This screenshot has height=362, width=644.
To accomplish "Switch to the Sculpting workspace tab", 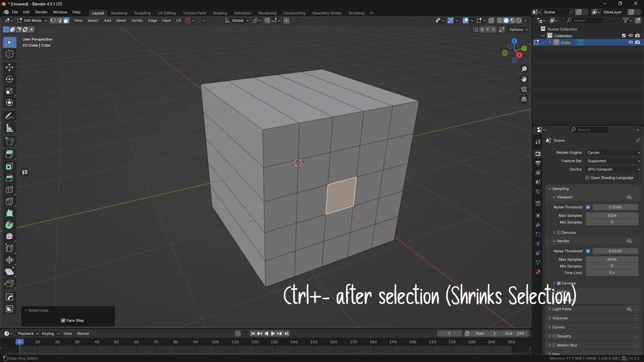I will [x=142, y=13].
